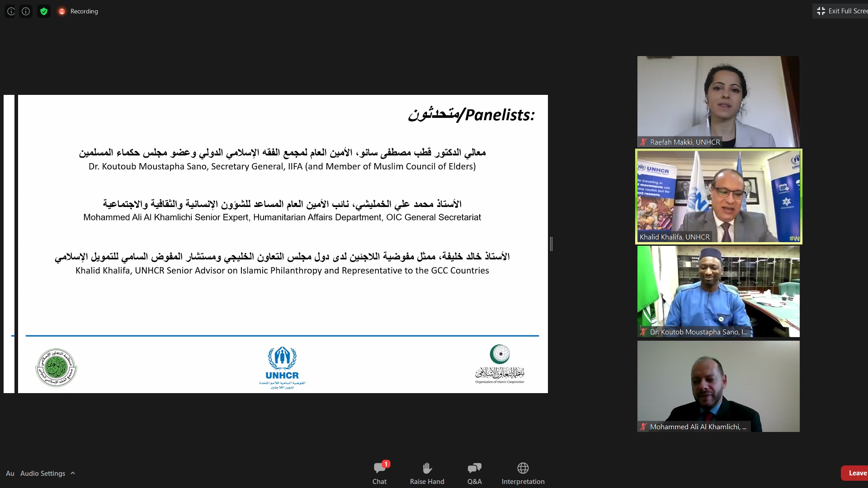Image resolution: width=868 pixels, height=488 pixels.
Task: Click muted mic icon on Koutob Sano
Action: pyautogui.click(x=643, y=332)
